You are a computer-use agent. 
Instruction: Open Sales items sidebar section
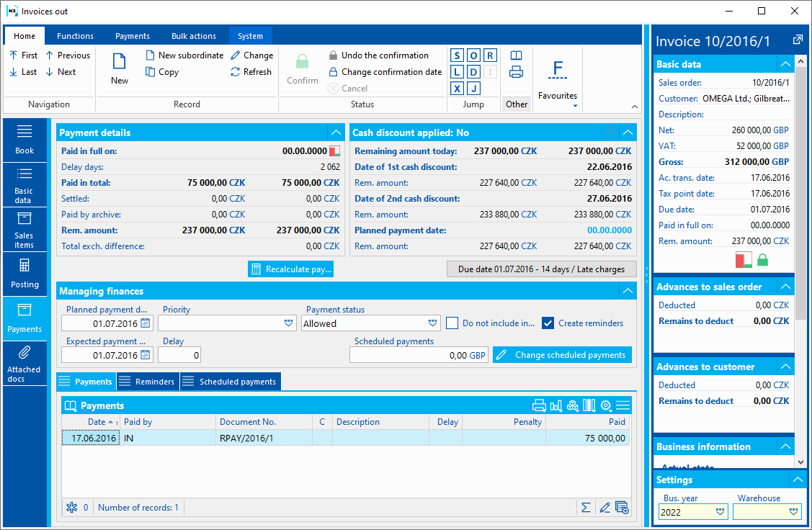coord(24,230)
